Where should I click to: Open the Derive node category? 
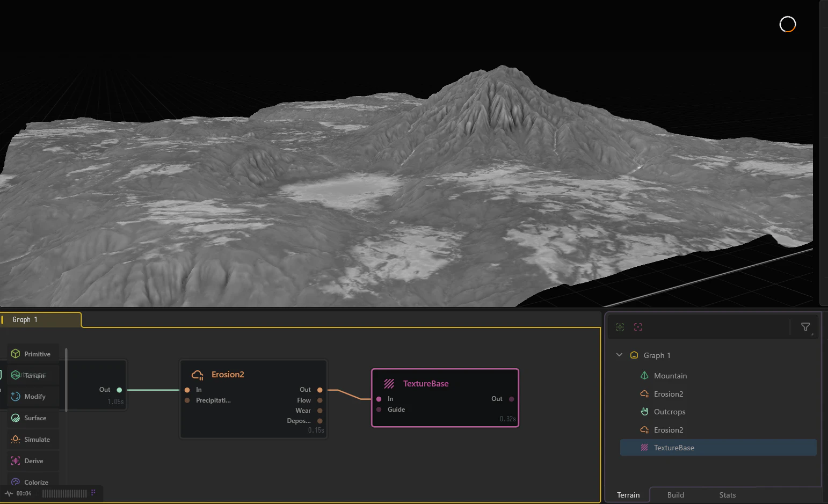tap(33, 461)
